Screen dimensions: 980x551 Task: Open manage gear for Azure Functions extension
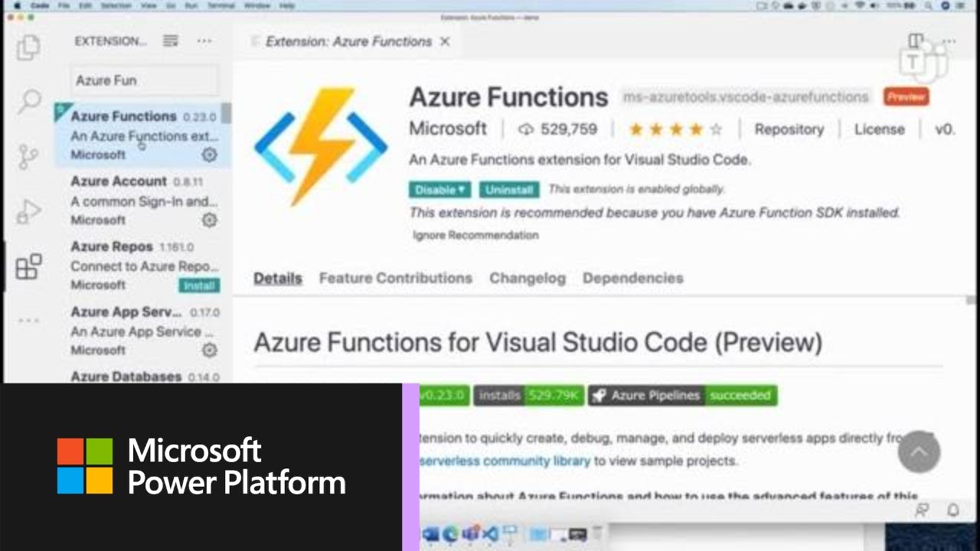point(209,155)
